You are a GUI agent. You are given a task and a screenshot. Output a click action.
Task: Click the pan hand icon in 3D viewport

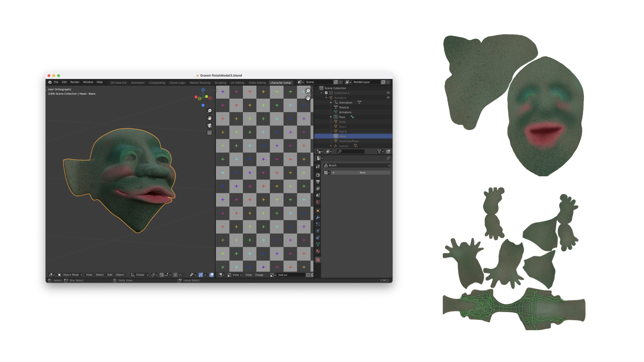pyautogui.click(x=210, y=118)
